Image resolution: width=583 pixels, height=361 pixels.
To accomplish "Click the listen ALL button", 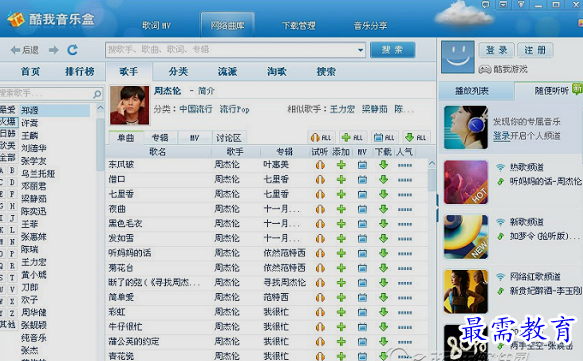I will pyautogui.click(x=321, y=138).
